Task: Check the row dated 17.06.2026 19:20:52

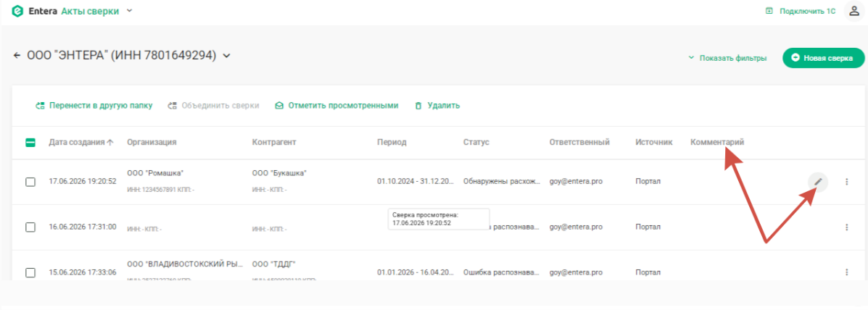Action: (30, 182)
